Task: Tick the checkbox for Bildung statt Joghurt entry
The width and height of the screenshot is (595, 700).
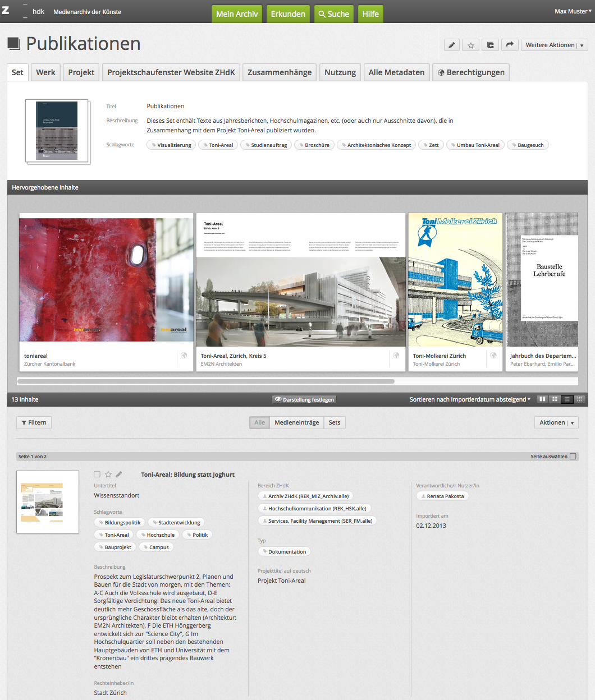Action: (x=97, y=475)
